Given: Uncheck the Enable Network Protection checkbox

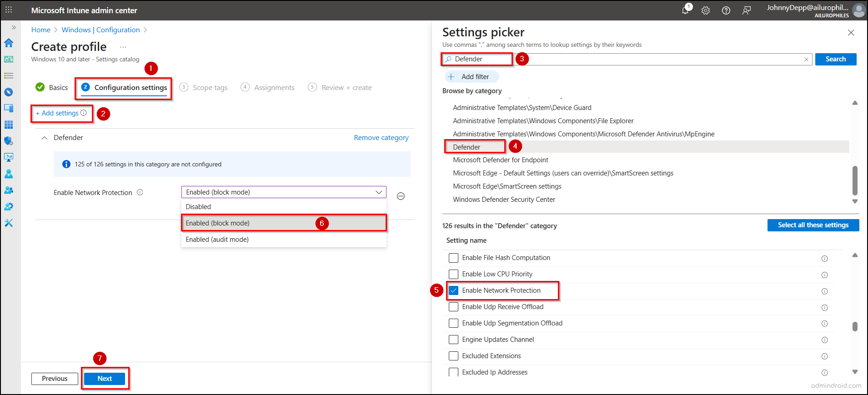Looking at the screenshot, I should pyautogui.click(x=453, y=290).
